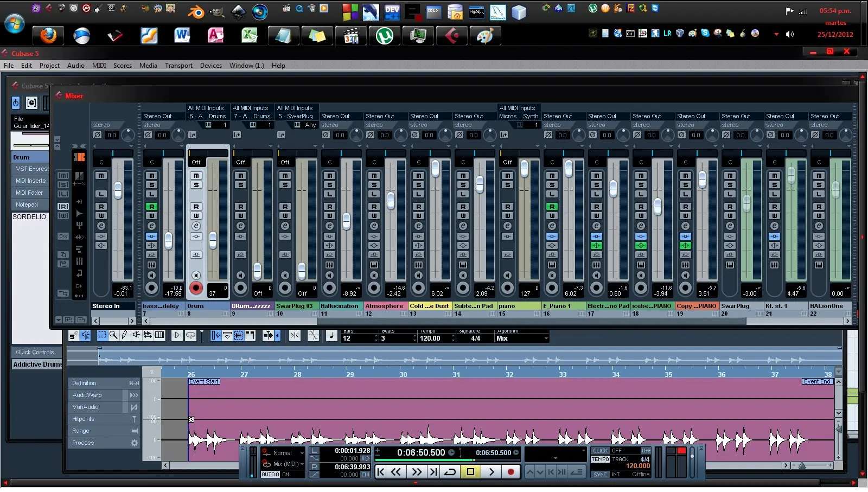Open the channel edit settings for bass...deley
Viewport: 868px width, 492px height.
tap(151, 226)
